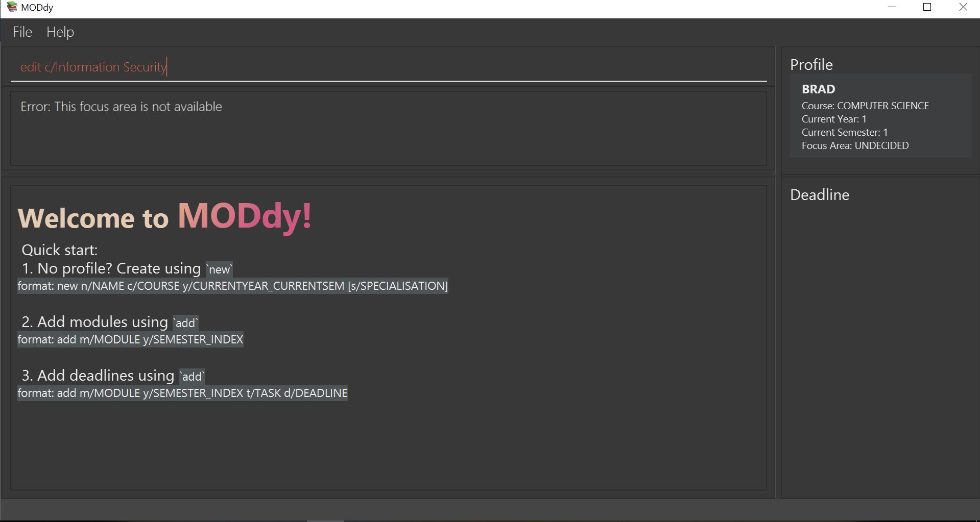Click the format line ending 't/TASK d/DEADLINE'
The width and height of the screenshot is (980, 522).
pyautogui.click(x=182, y=393)
